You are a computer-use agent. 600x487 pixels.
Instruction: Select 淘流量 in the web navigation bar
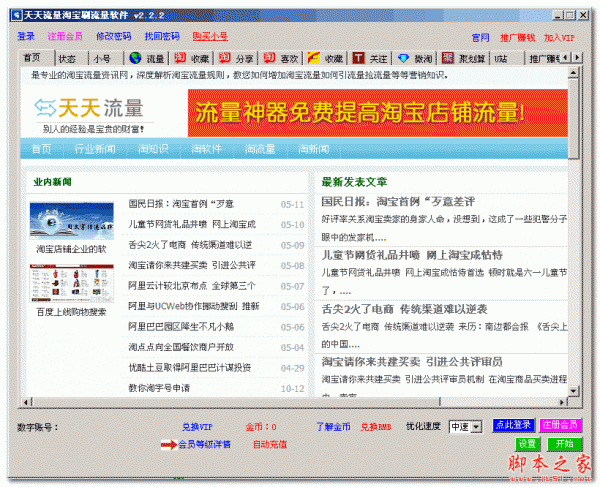[260, 149]
